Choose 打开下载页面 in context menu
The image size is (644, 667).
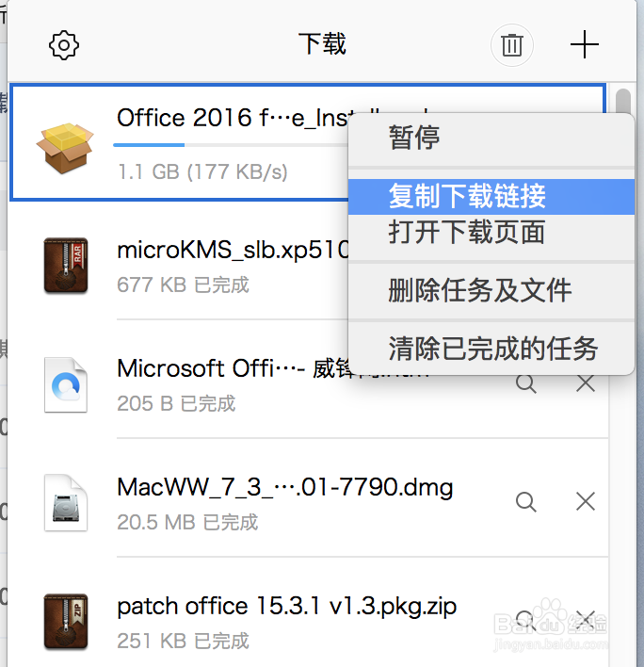click(491, 233)
